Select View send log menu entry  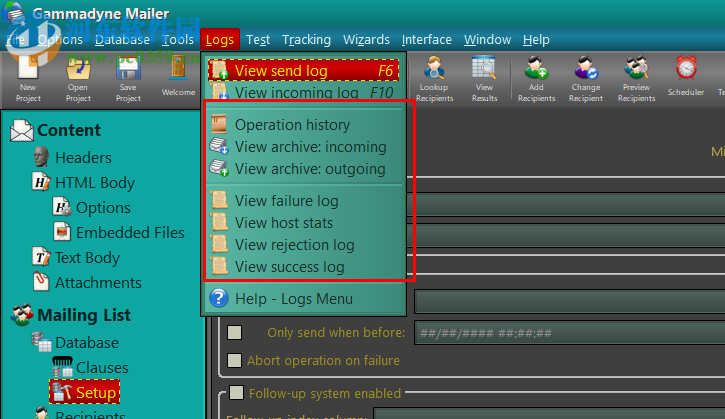303,70
